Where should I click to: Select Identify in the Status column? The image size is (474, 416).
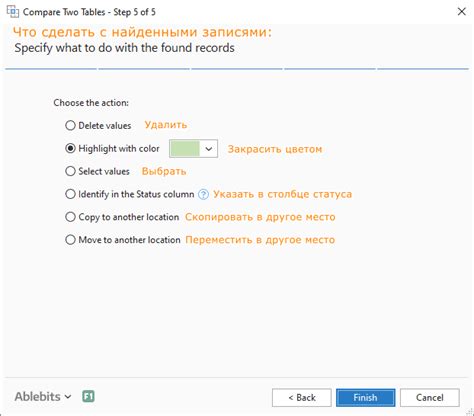[70, 194]
